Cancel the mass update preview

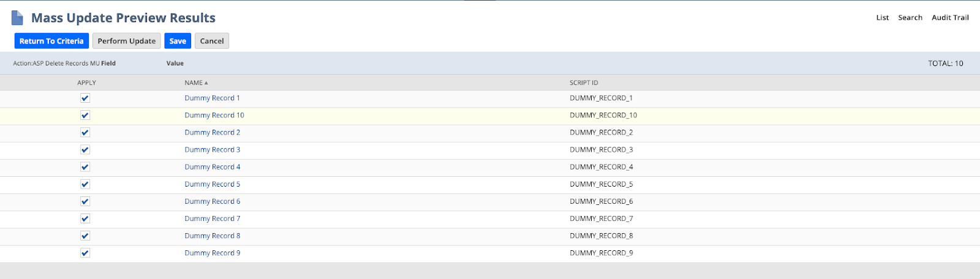pos(212,41)
